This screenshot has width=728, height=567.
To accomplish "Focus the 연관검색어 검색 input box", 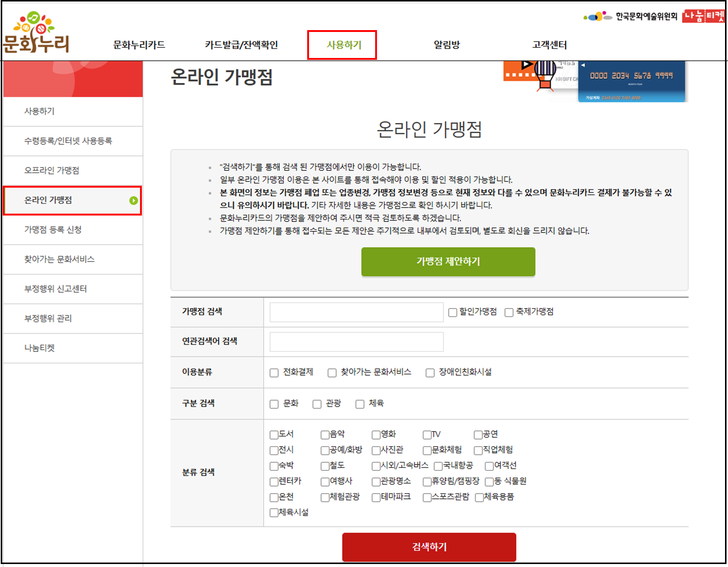I will 356,342.
